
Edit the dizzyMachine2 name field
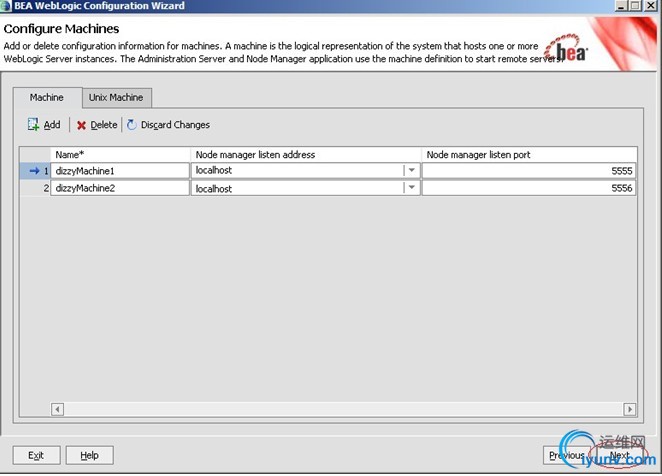click(120, 188)
